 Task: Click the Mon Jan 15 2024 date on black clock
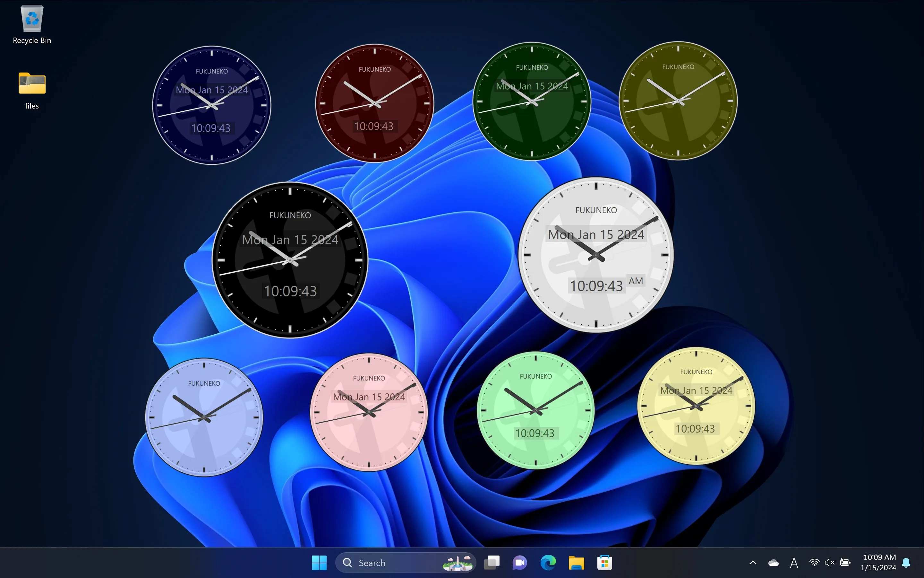click(290, 240)
